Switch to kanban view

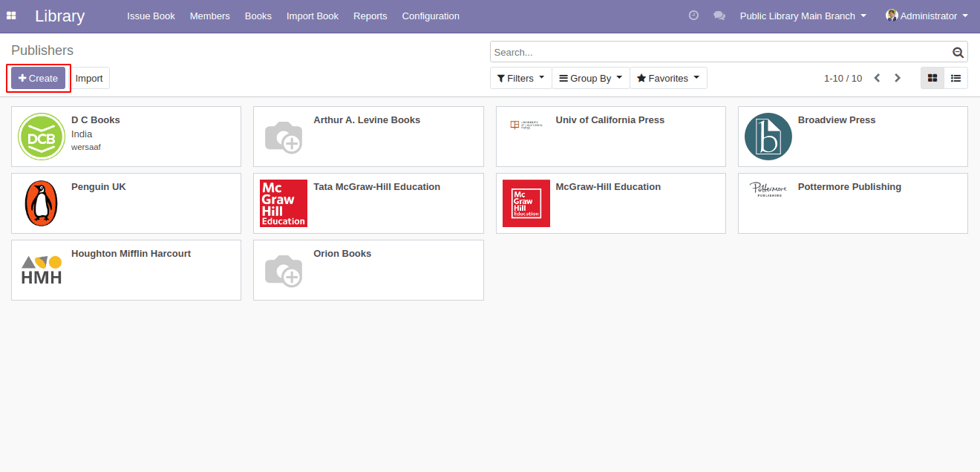point(932,78)
